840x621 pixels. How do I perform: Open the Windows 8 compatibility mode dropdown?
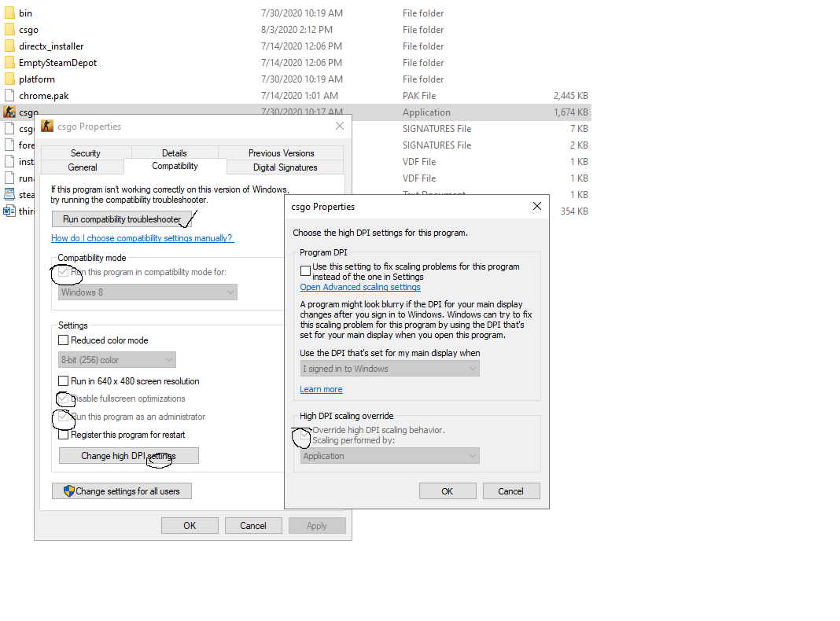pos(147,292)
